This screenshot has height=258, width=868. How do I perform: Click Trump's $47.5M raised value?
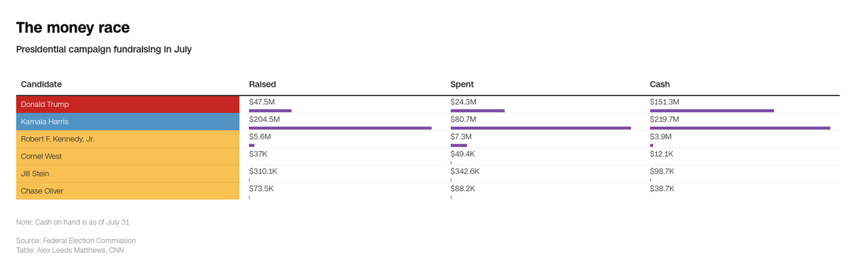tap(262, 102)
